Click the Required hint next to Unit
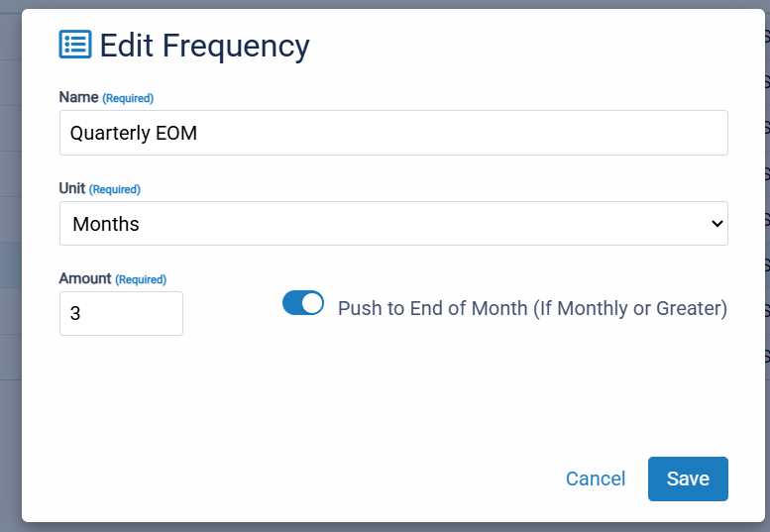770x532 pixels. (x=114, y=189)
